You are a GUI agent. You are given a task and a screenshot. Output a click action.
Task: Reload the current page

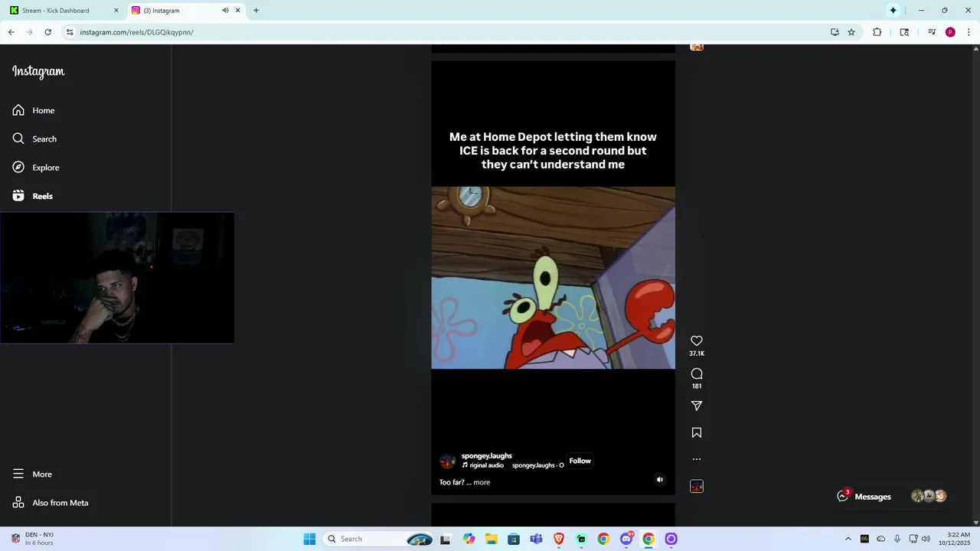coord(47,32)
